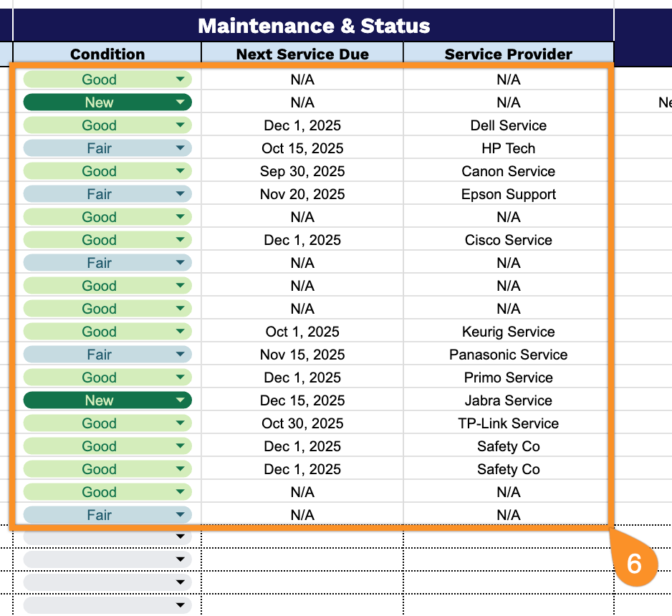
Task: Select the Next Service Due column header
Action: tap(302, 54)
